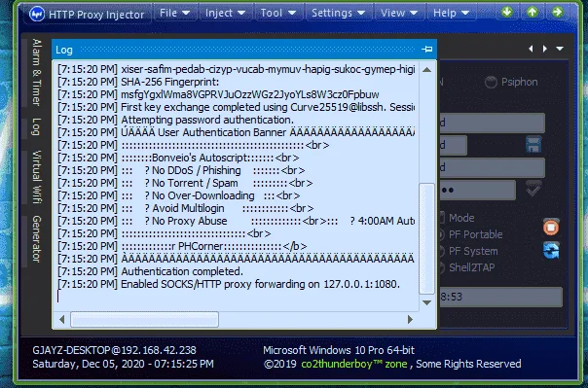
Task: Click the blue refresh arrows icon
Action: [551, 251]
